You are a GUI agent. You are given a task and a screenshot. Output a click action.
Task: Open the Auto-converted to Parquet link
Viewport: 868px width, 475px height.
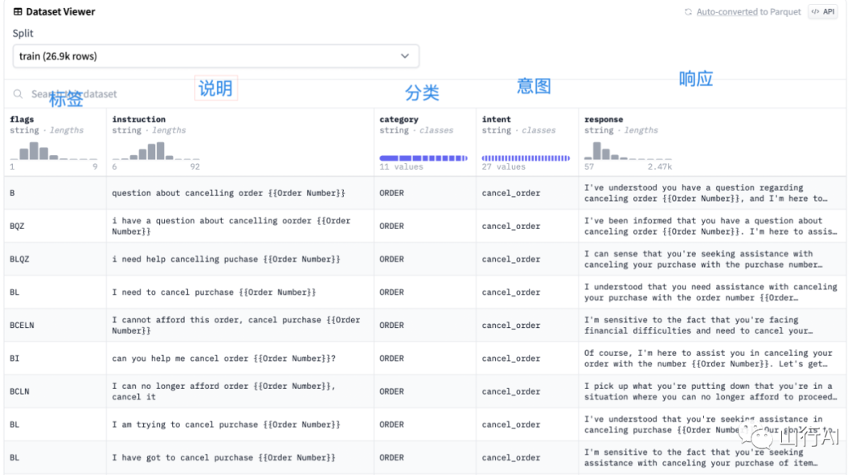pos(748,12)
